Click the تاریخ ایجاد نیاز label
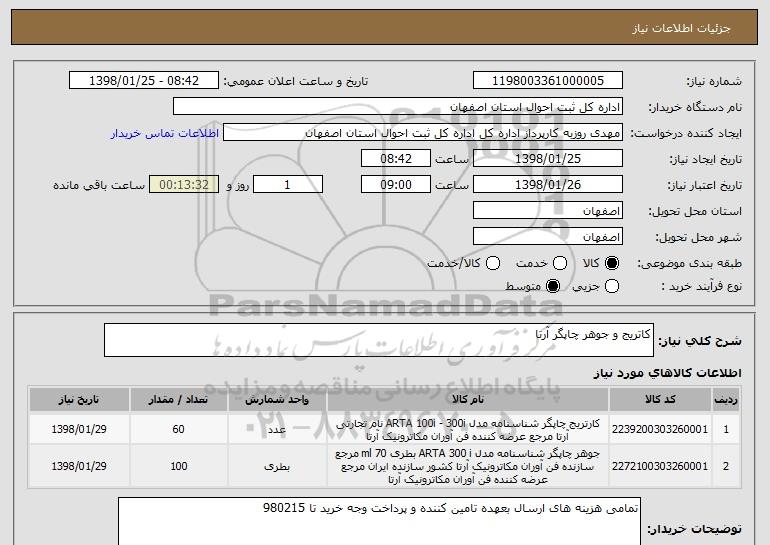The height and width of the screenshot is (545, 770). pos(706,159)
